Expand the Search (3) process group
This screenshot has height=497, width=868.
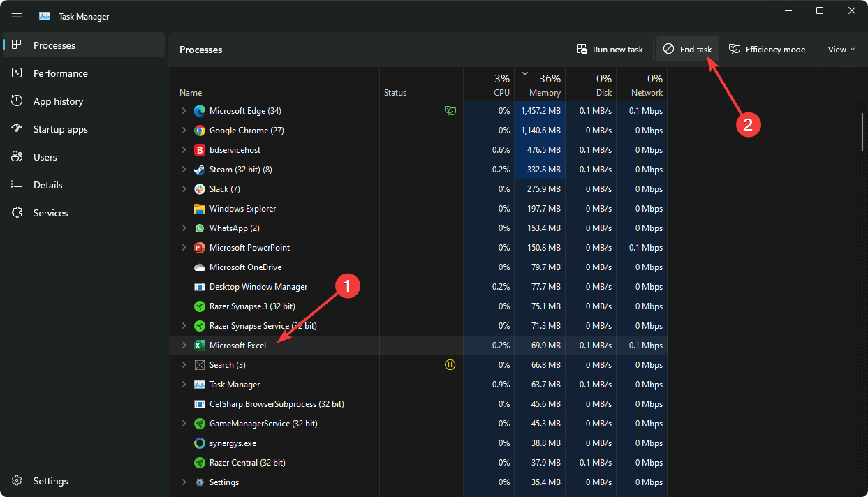(x=184, y=365)
